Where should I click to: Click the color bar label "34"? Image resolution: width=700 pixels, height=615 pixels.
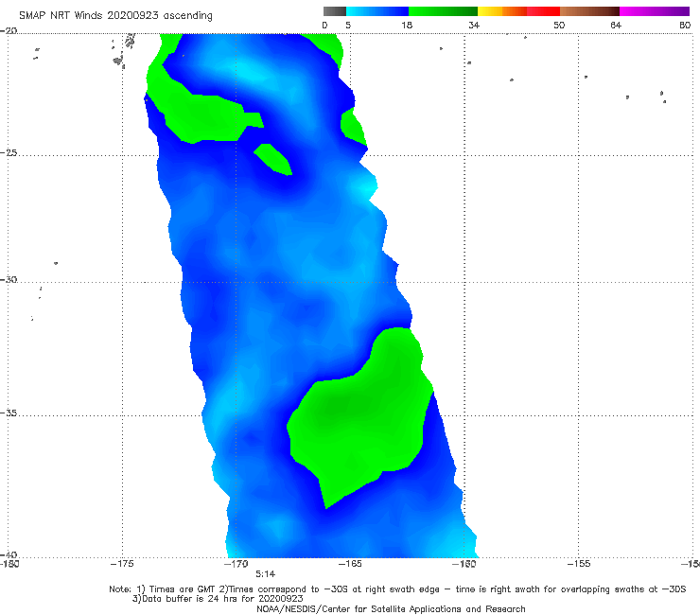click(474, 26)
